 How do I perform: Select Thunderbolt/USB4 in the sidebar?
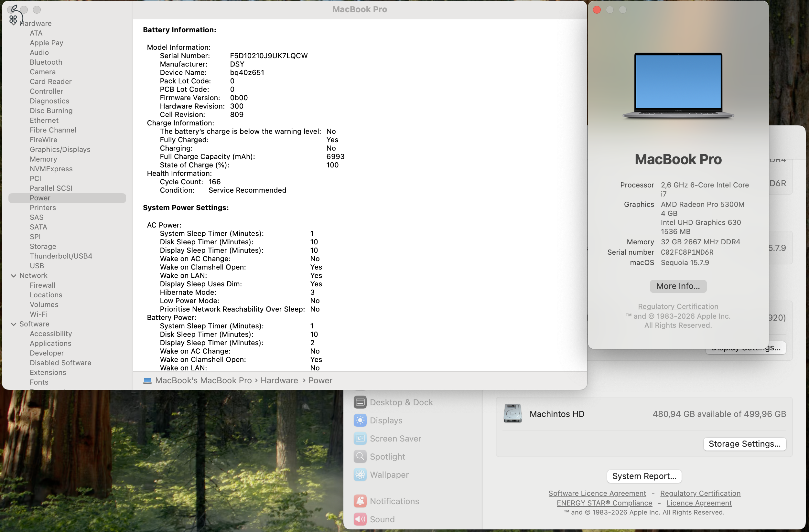61,256
